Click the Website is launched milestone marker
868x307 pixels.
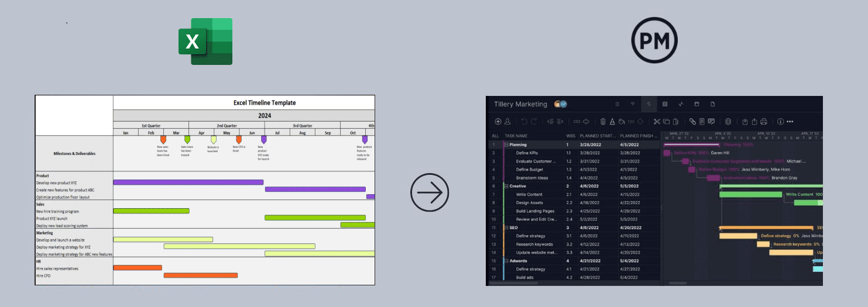(x=214, y=140)
